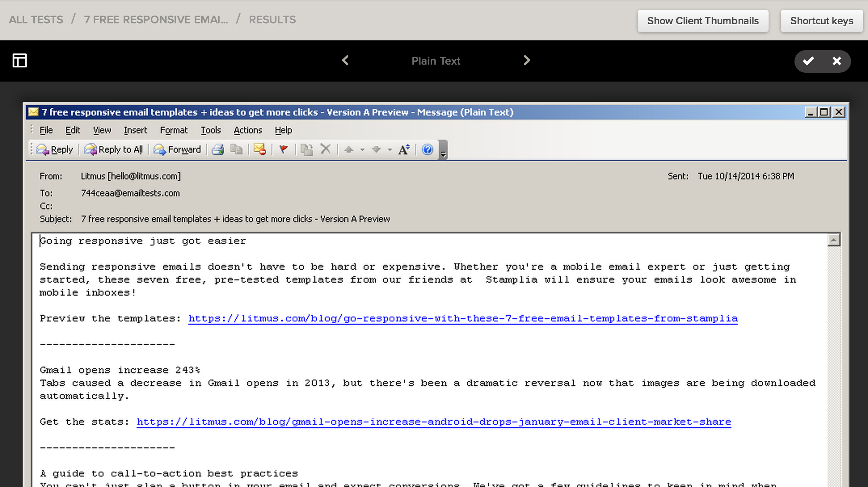Image resolution: width=868 pixels, height=487 pixels.
Task: Close the message window
Action: [x=839, y=112]
